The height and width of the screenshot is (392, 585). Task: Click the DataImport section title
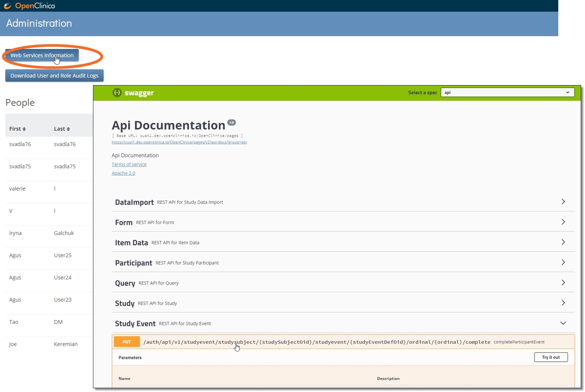(134, 202)
